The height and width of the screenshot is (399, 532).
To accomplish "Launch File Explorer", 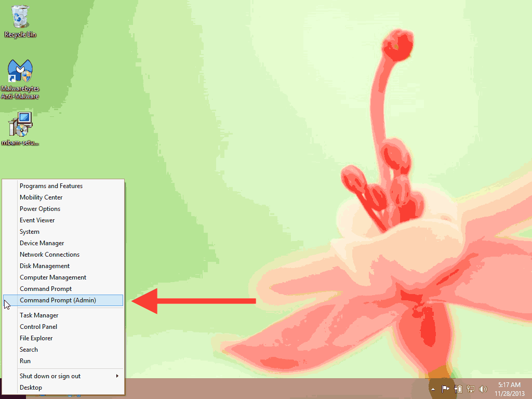I will click(63, 338).
